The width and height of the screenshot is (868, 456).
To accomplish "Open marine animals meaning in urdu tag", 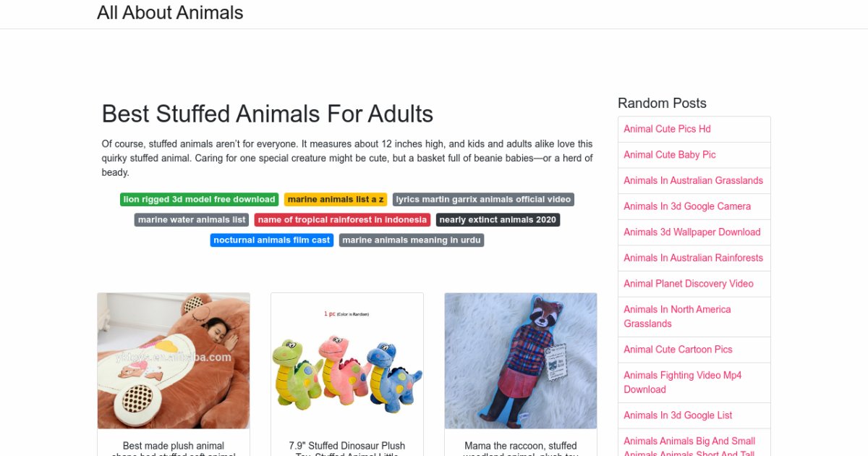I will (411, 240).
